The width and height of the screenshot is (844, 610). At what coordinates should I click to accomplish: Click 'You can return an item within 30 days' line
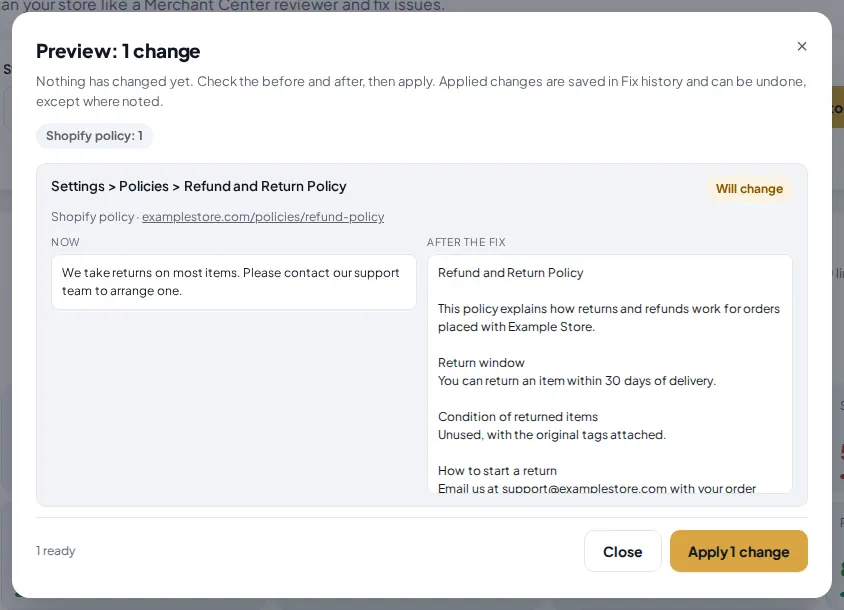tap(576, 381)
